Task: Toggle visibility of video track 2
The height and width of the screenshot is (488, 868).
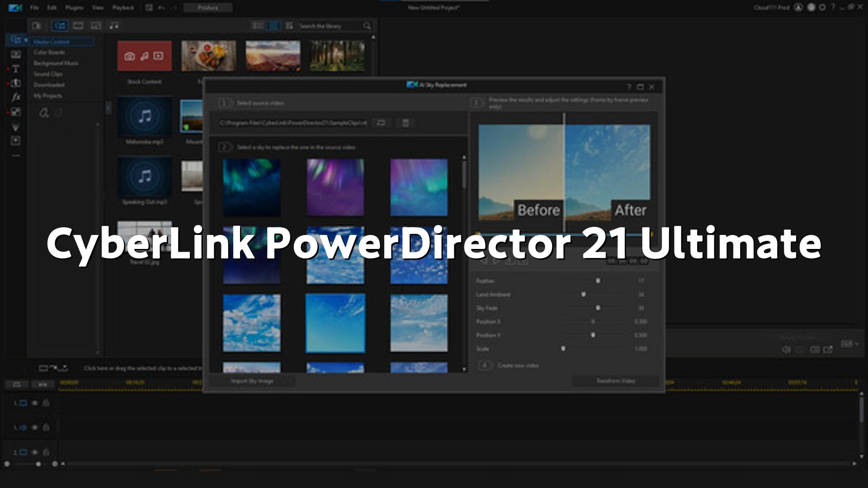Action: click(35, 452)
